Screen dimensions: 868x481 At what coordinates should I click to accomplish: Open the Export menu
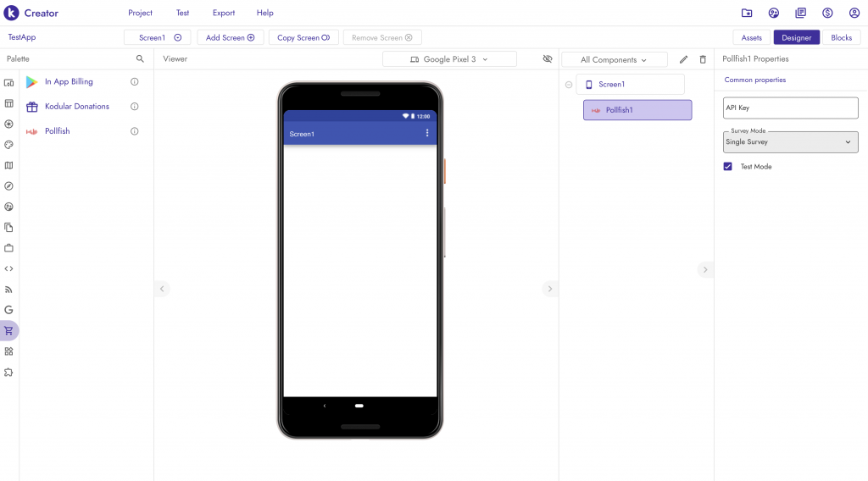point(224,13)
